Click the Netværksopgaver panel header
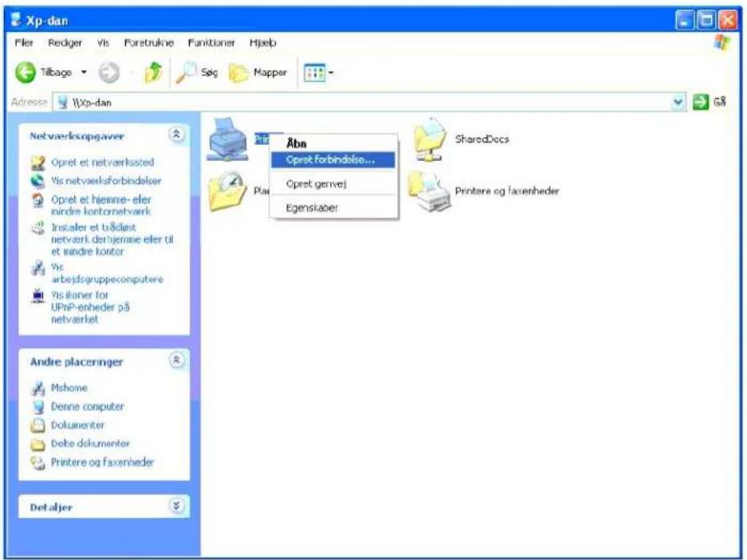The height and width of the screenshot is (560, 747). (x=104, y=135)
